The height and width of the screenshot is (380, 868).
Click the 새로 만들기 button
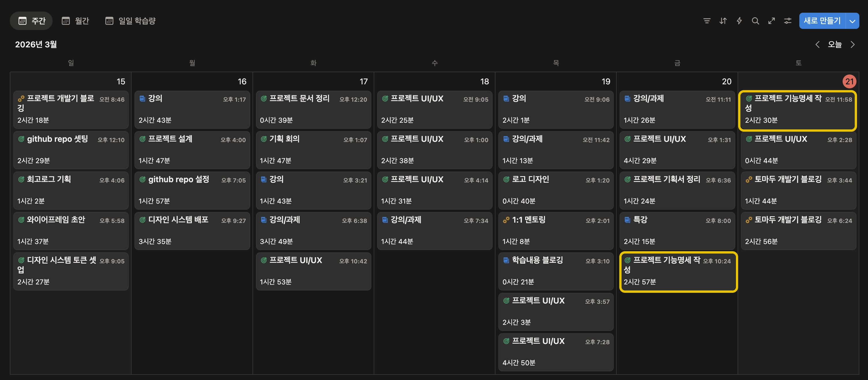(x=822, y=21)
